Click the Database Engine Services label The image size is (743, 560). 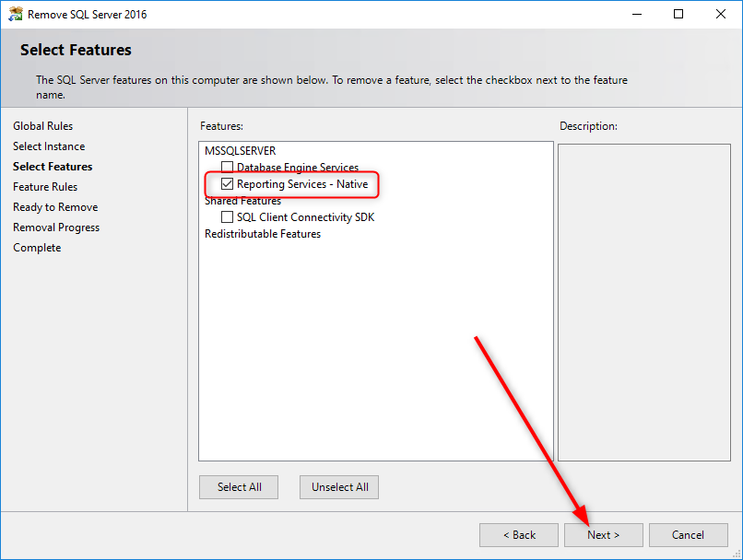click(x=298, y=167)
